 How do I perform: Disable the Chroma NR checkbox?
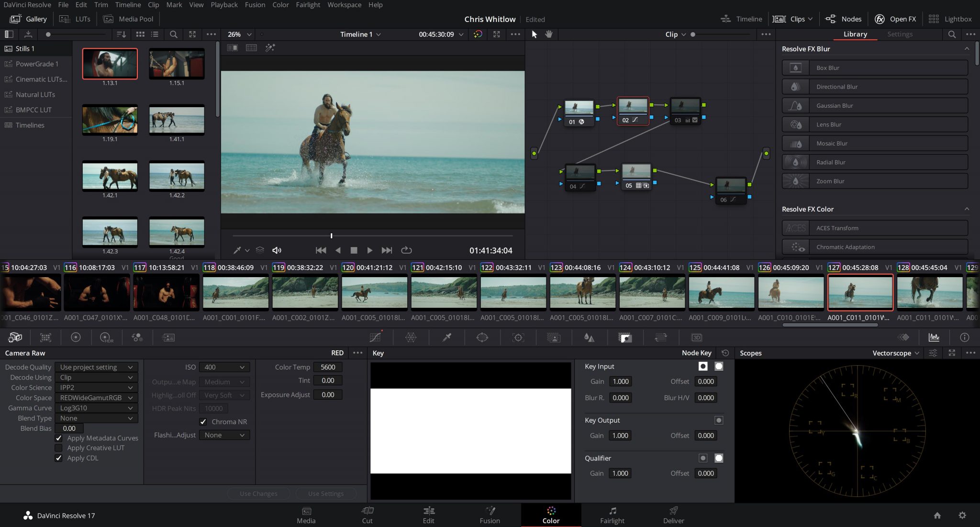click(x=203, y=422)
